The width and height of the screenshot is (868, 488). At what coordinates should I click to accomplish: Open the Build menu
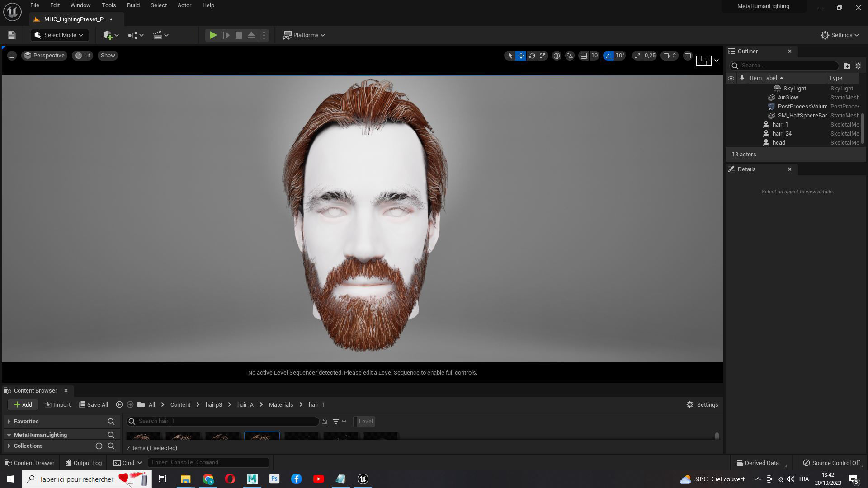(133, 5)
